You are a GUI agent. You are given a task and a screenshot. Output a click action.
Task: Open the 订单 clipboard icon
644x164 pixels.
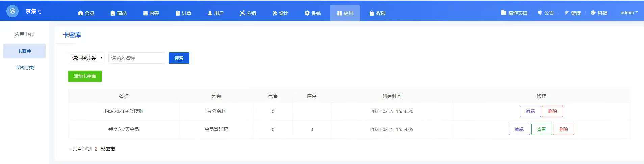tap(178, 13)
